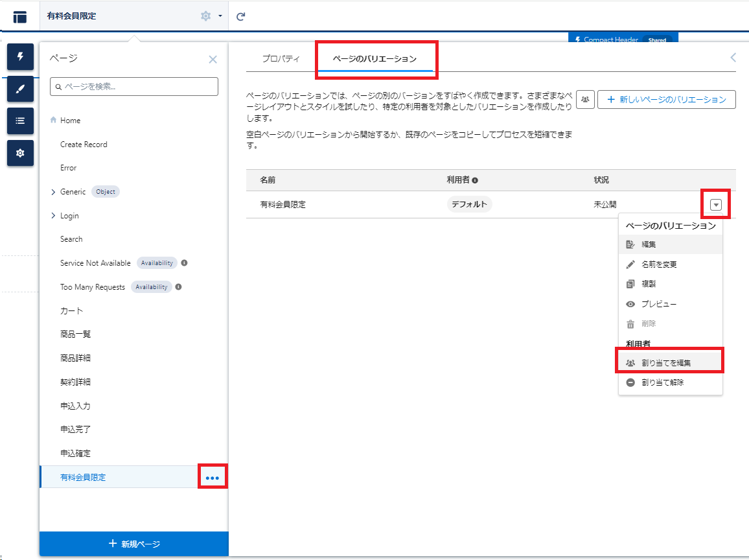The image size is (749, 560).
Task: Choose プレビュー in the variation menu
Action: (659, 304)
